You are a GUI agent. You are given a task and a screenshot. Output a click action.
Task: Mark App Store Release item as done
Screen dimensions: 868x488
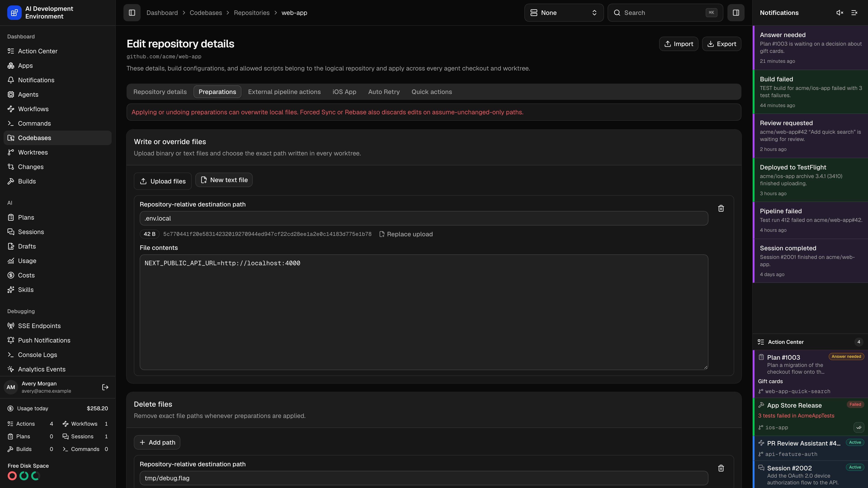[x=859, y=427]
